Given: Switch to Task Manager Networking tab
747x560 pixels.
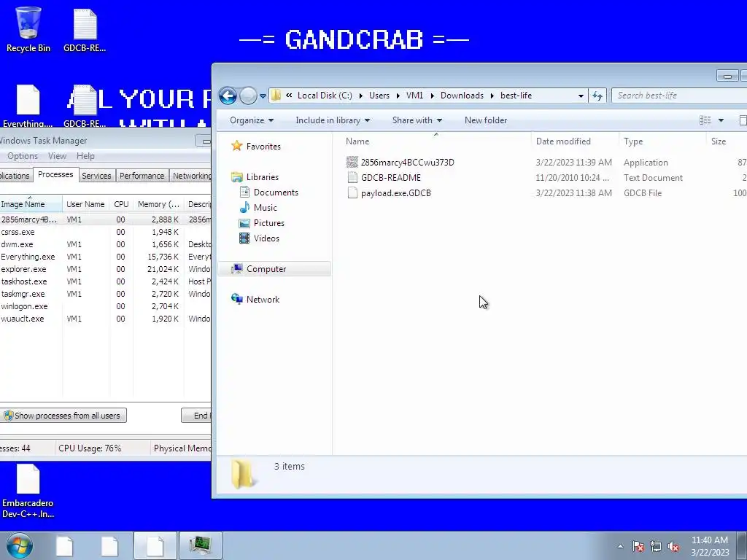Looking at the screenshot, I should (191, 176).
